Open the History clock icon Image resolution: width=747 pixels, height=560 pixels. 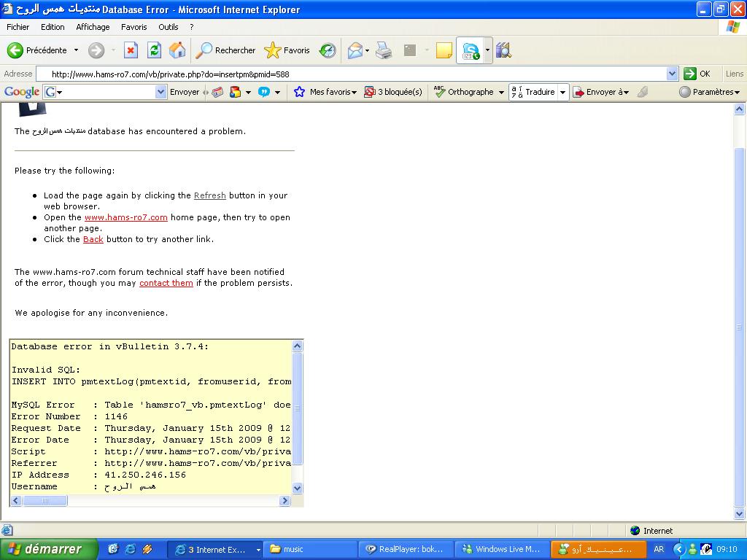coord(328,50)
